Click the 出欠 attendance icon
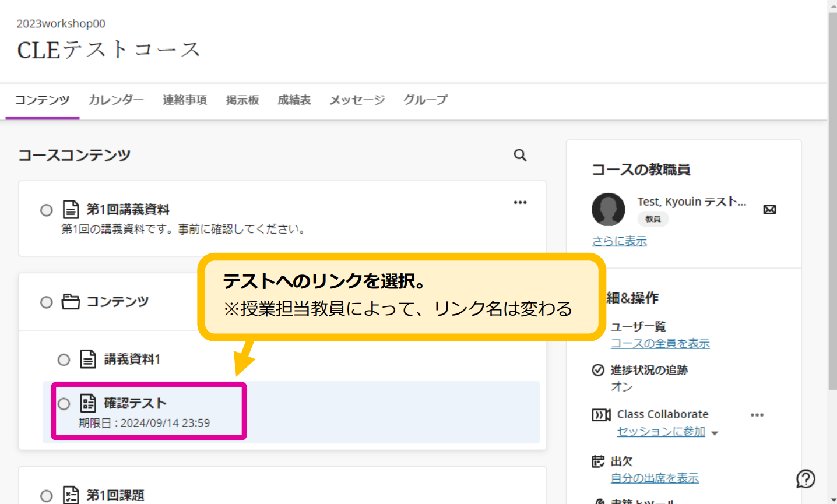Viewport: 837px width, 504px height. click(x=598, y=461)
